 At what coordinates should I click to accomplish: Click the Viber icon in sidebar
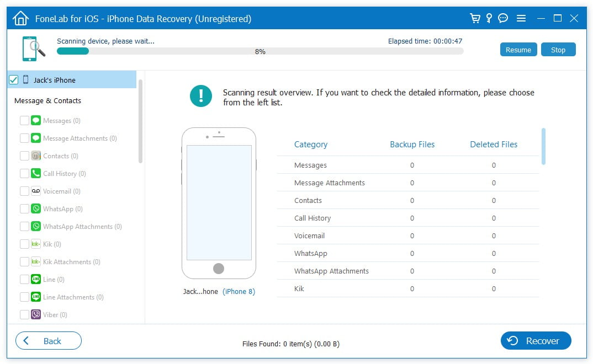36,314
